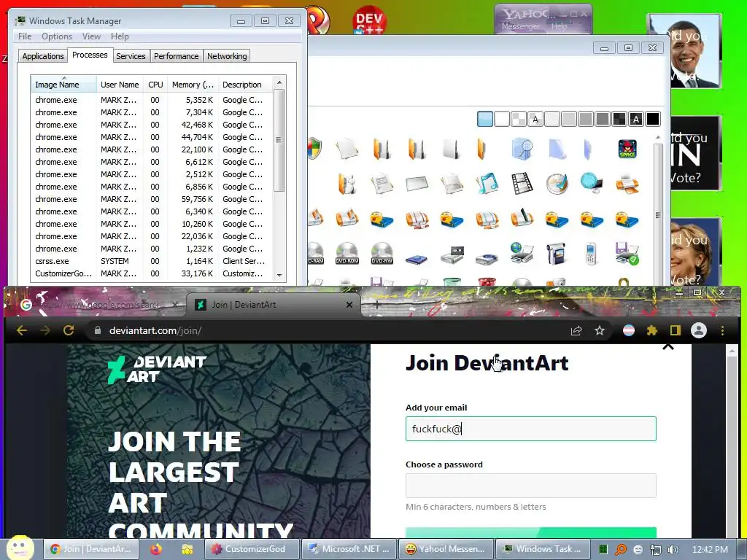This screenshot has height=560, width=747.
Task: Reload the DeviantArt page in Chrome
Action: pos(69,330)
